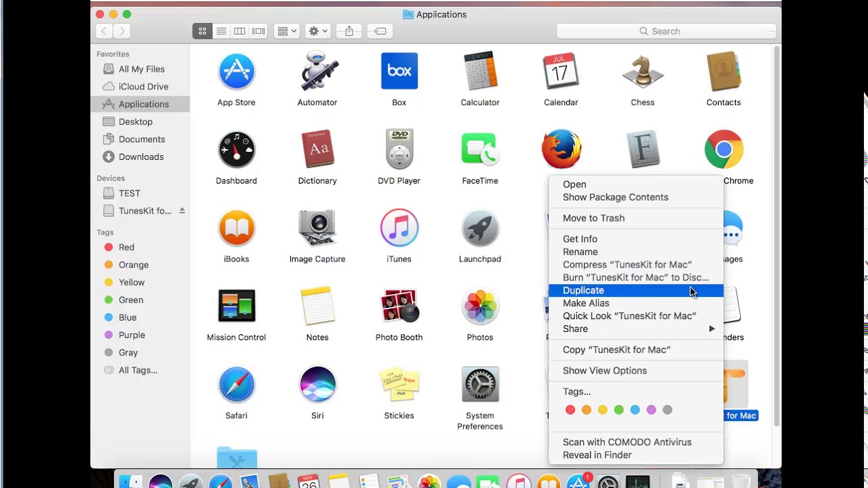
Task: Choose Copy "TunesKit for Mac" menu item
Action: [x=635, y=350]
